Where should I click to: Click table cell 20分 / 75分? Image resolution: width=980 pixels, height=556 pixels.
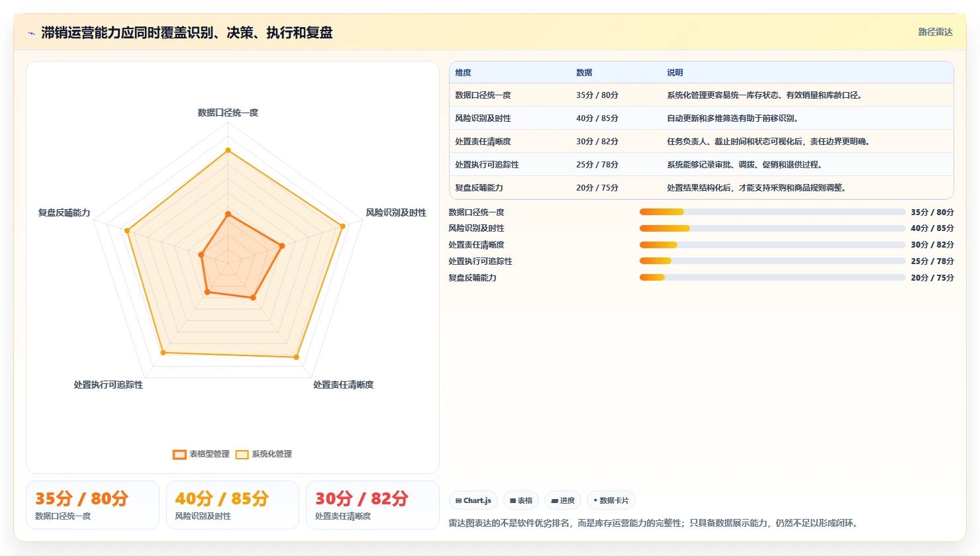coord(597,188)
